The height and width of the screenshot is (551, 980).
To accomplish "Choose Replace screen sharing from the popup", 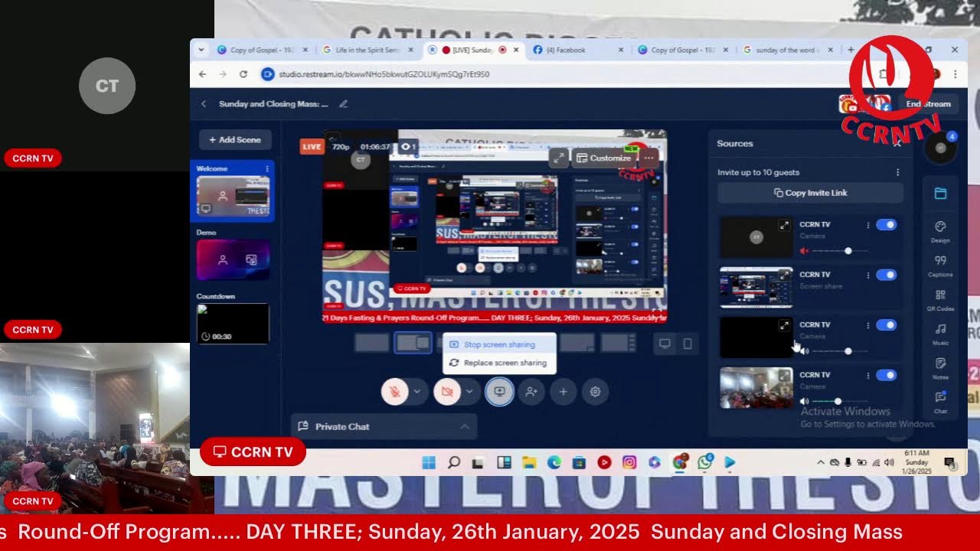I will click(499, 363).
